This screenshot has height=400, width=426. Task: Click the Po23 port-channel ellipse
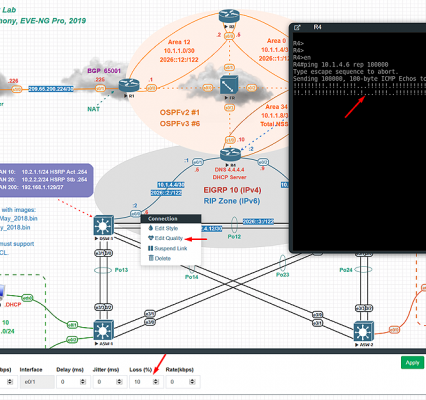point(283,263)
